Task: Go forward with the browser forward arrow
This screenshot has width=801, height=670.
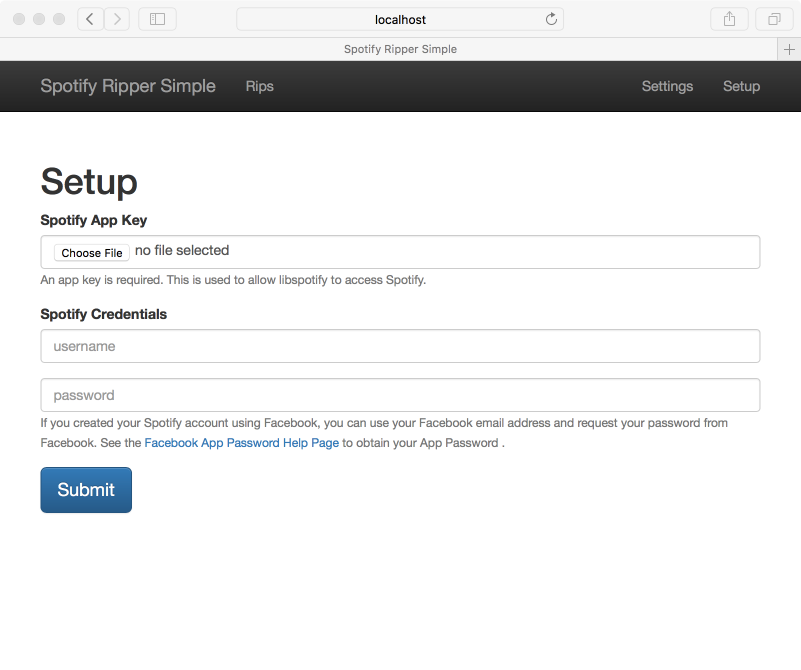Action: coord(117,19)
